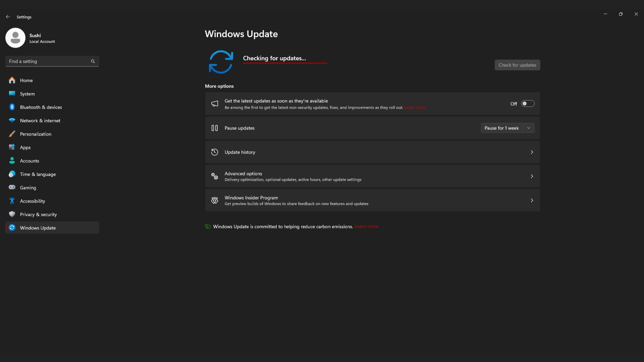Click the megaphone icon for latest updates
Viewport: 644px width, 362px height.
(215, 104)
